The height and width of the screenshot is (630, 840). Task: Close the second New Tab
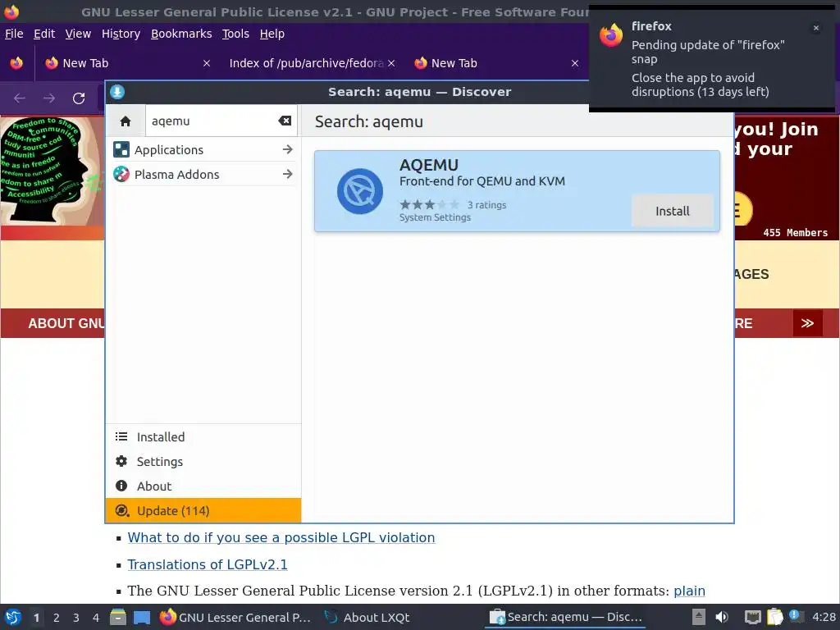(575, 63)
